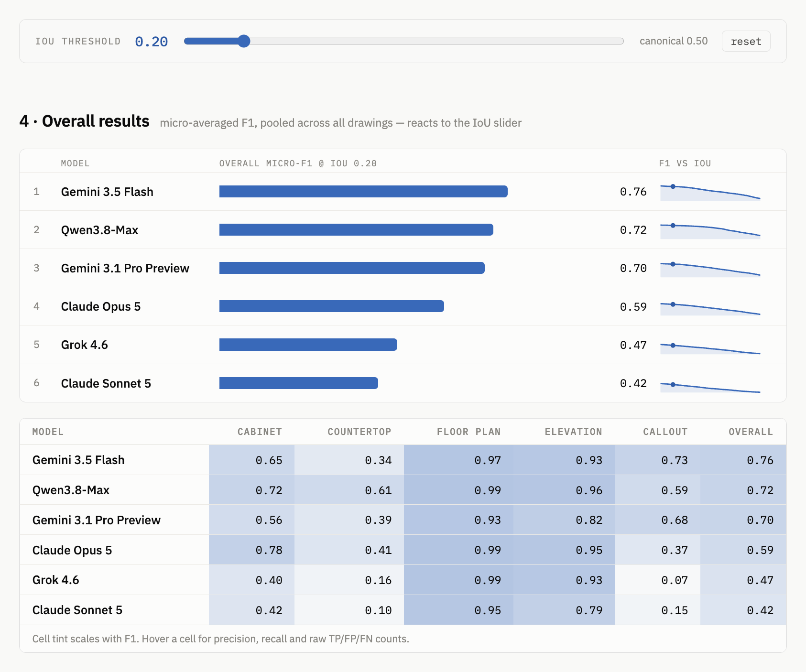Click the IoU threshold slider handle
This screenshot has height=672, width=806.
pyautogui.click(x=244, y=41)
